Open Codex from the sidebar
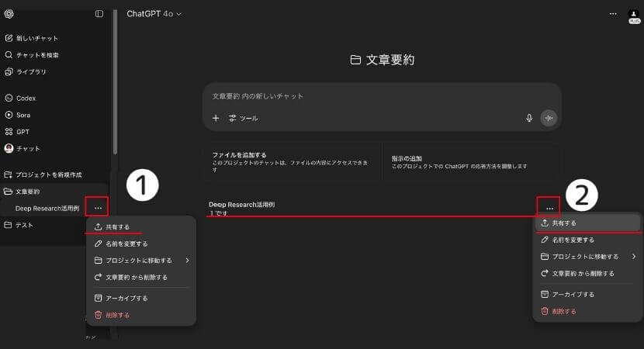The height and width of the screenshot is (349, 644). 20,98
